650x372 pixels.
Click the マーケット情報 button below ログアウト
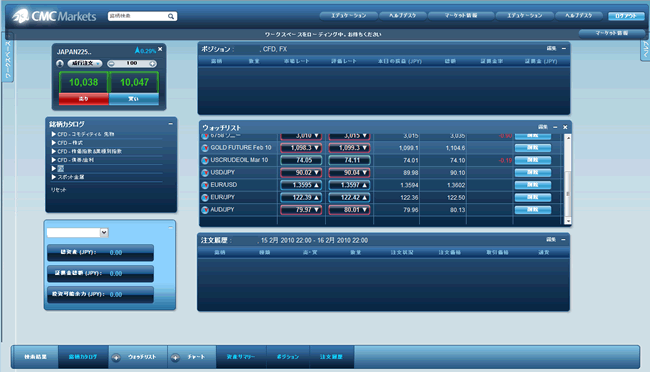612,33
